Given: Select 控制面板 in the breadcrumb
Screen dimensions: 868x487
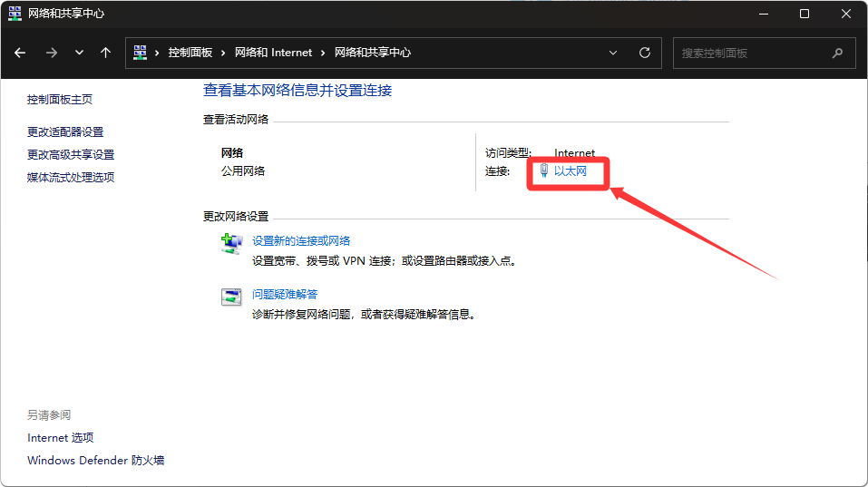Looking at the screenshot, I should (190, 53).
